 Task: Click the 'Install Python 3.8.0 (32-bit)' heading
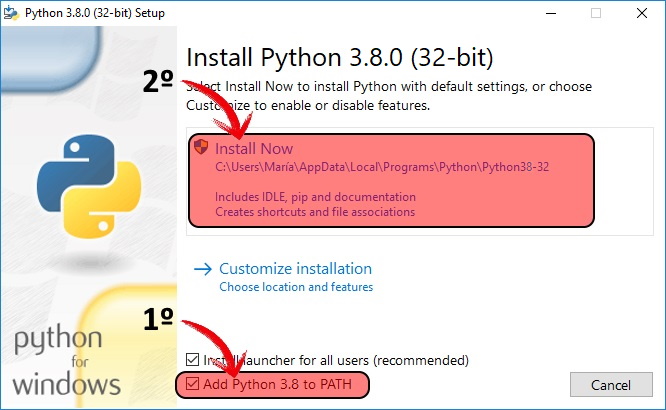(x=340, y=57)
